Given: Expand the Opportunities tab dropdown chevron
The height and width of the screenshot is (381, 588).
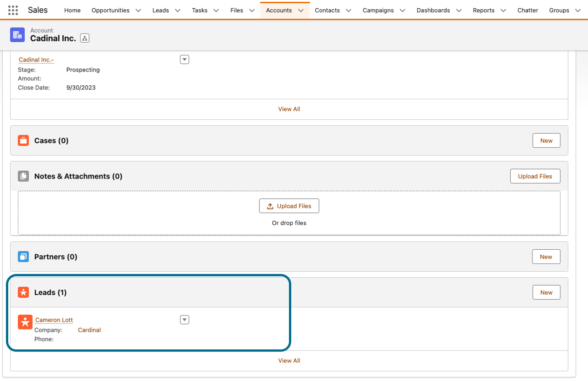Looking at the screenshot, I should tap(138, 11).
